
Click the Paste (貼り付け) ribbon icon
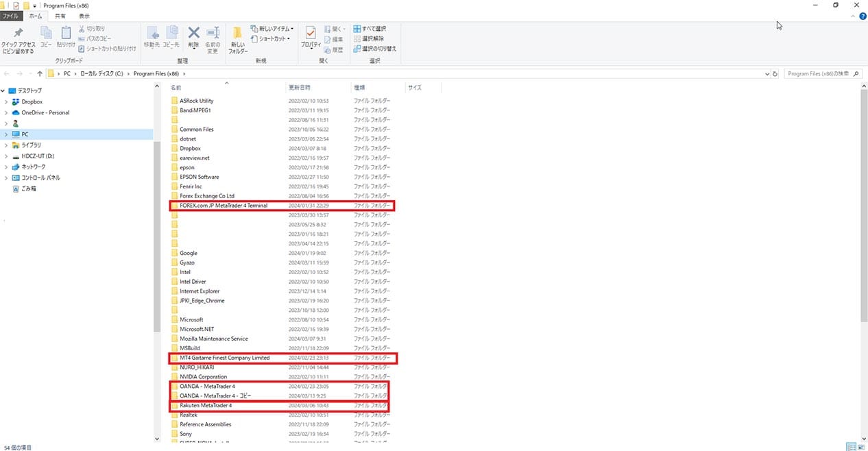66,33
